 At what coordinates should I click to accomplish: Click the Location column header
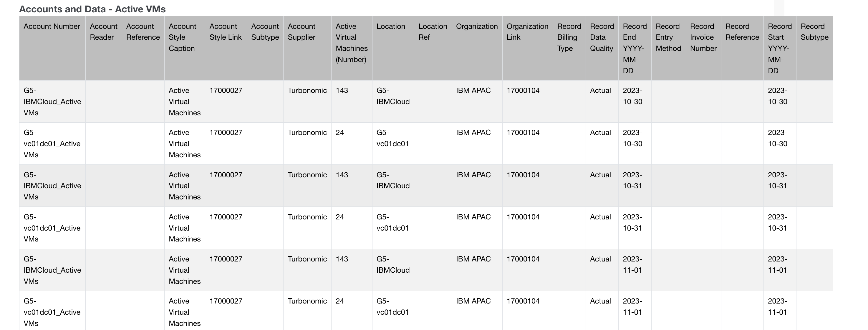[390, 26]
